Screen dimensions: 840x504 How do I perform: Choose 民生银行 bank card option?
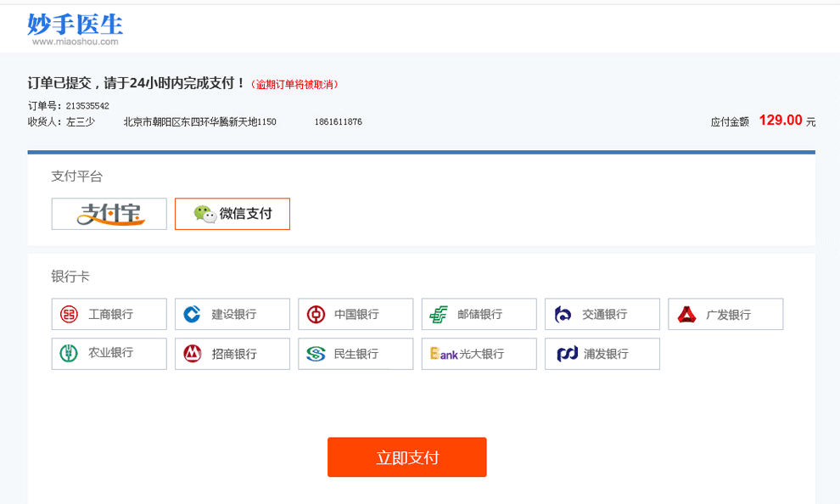[x=356, y=354]
